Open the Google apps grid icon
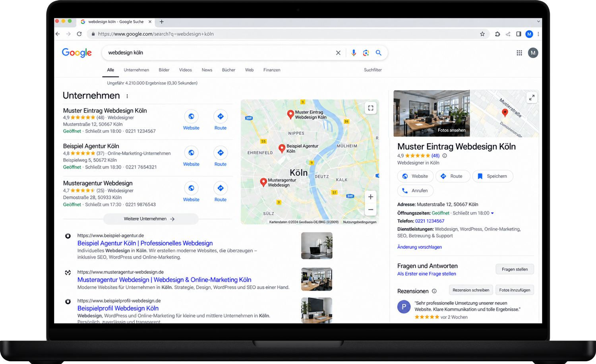This screenshot has width=596, height=364. (519, 53)
